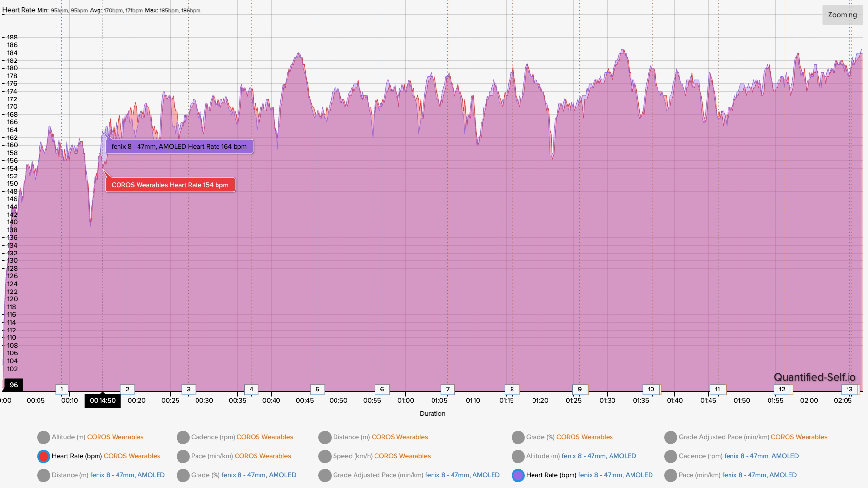
Task: Click the 00:30 duration axis label
Action: coord(204,401)
